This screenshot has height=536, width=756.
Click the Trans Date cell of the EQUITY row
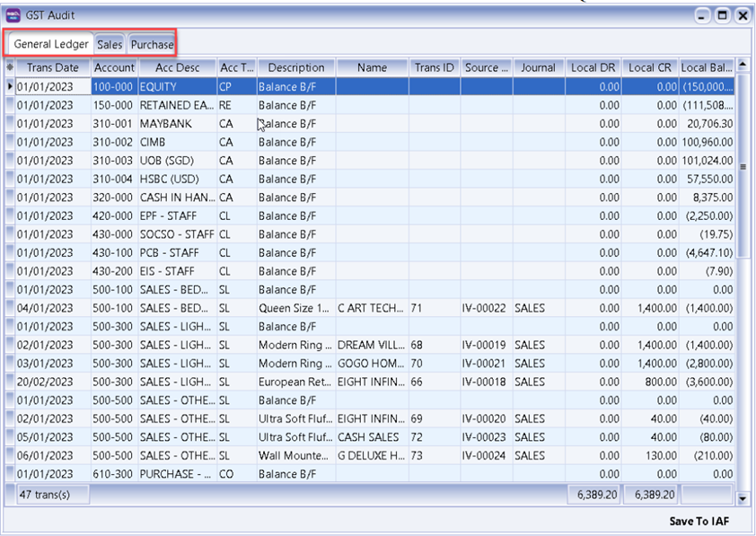pyautogui.click(x=53, y=87)
